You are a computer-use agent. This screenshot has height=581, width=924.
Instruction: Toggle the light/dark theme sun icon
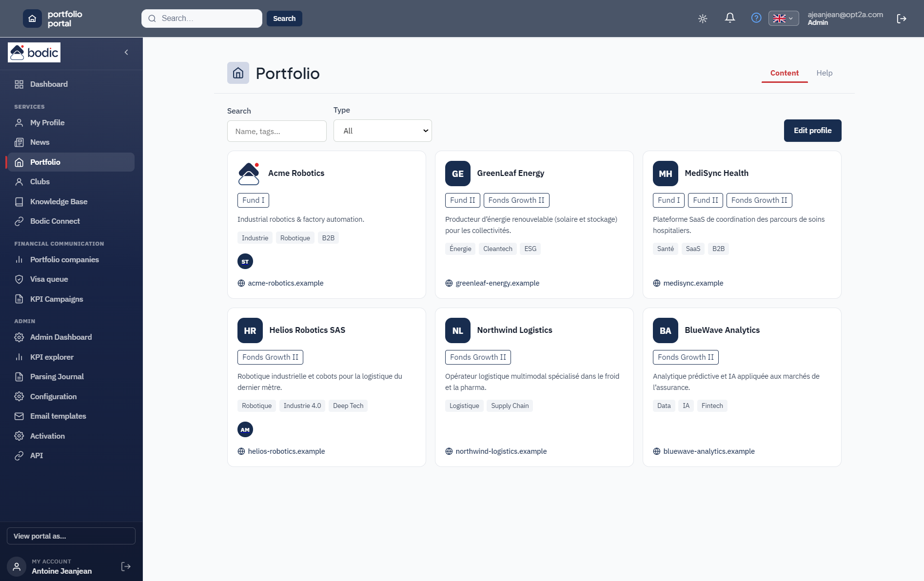tap(703, 19)
